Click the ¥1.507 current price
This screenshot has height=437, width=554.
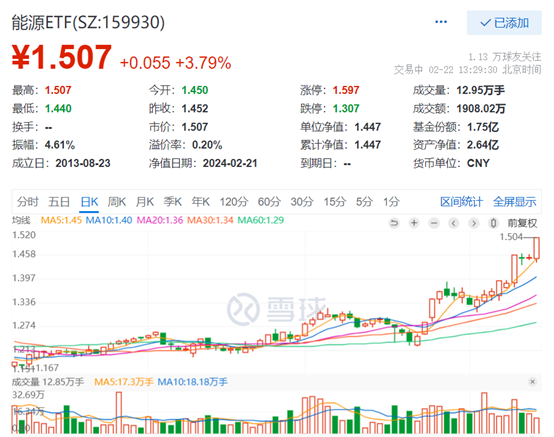[x=62, y=57]
